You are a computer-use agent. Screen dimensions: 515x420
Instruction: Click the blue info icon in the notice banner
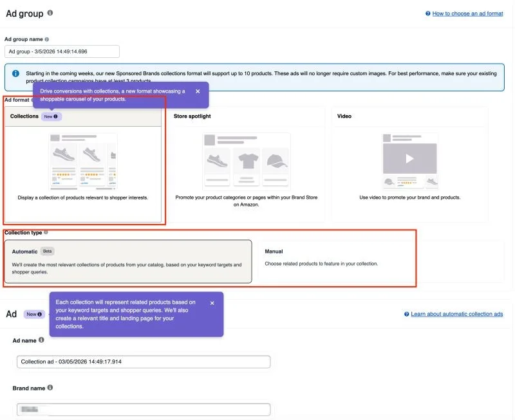click(x=15, y=73)
